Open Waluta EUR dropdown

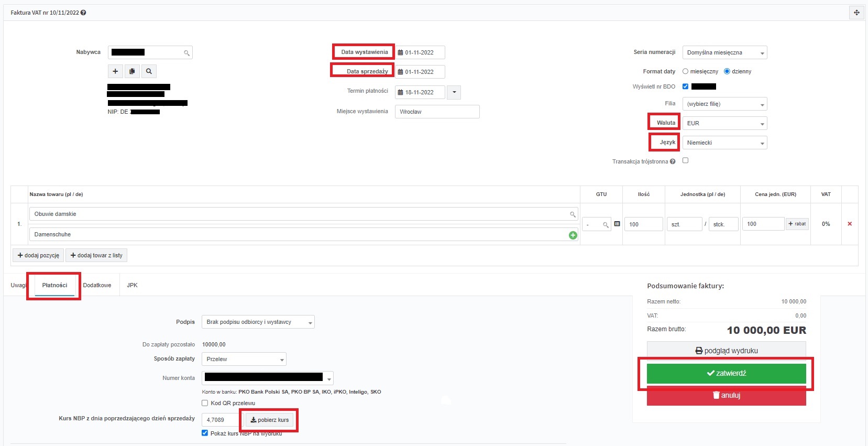(724, 123)
